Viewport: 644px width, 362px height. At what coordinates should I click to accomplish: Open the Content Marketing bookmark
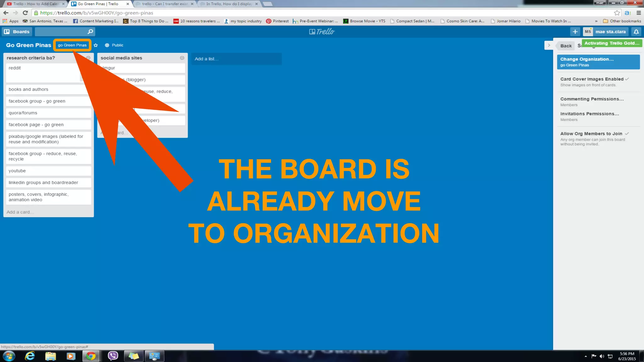tap(96, 21)
